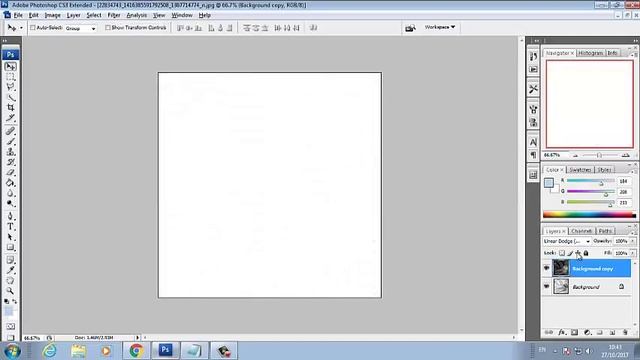The width and height of the screenshot is (640, 360).
Task: Select the Rectangle shape tool
Action: (x=11, y=247)
